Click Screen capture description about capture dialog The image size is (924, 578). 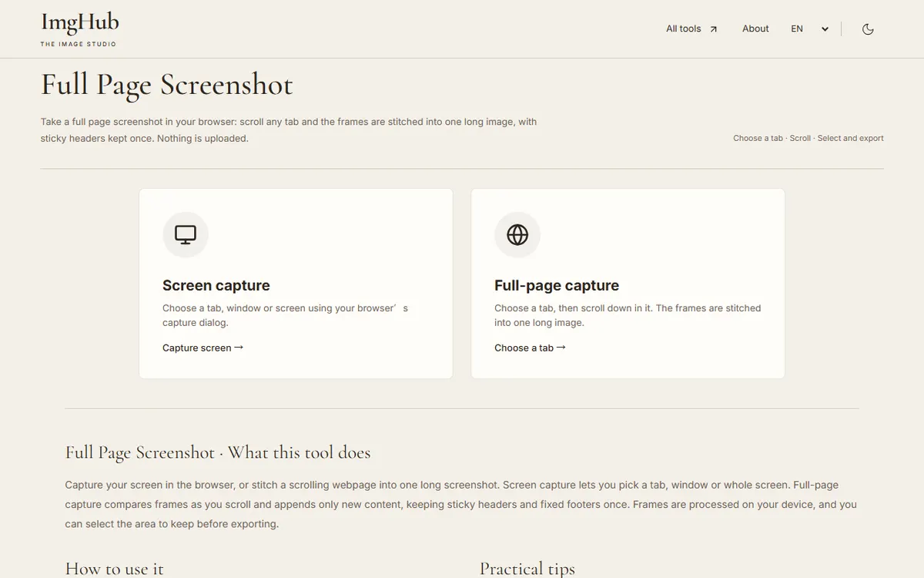coord(285,315)
